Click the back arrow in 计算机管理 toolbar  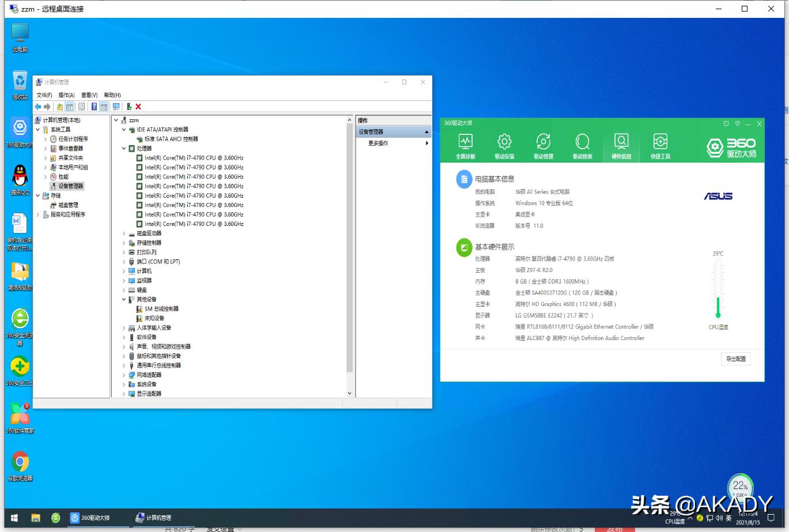(x=38, y=107)
